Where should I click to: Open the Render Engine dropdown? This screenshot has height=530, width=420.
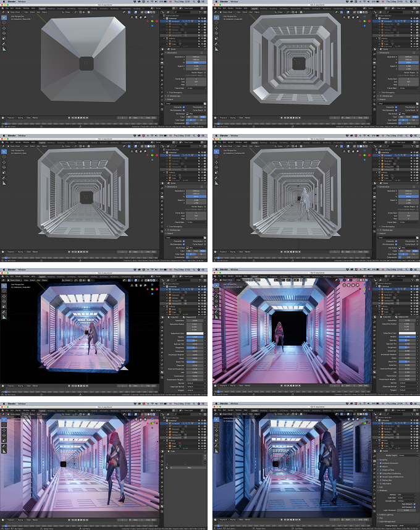click(408, 455)
